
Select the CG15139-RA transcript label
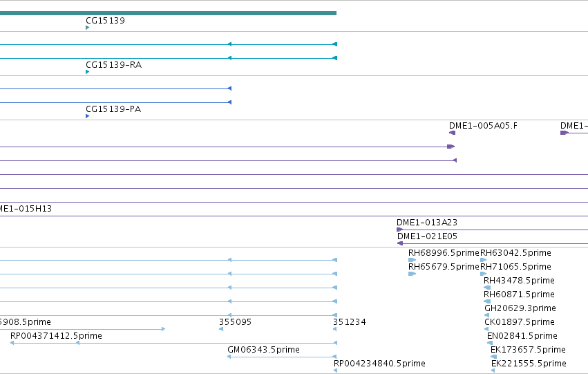[x=113, y=65]
